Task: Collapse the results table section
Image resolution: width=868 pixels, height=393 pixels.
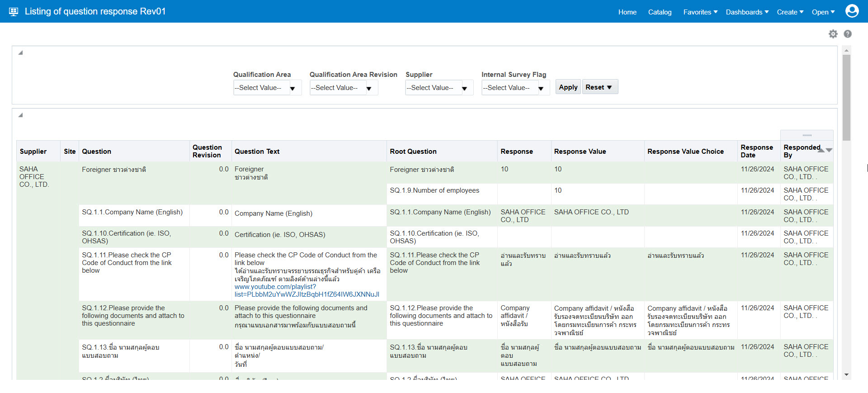Action: point(20,115)
